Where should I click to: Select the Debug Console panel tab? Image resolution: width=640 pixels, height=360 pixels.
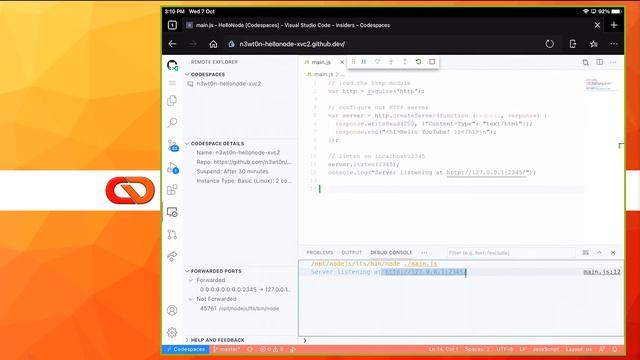click(x=391, y=253)
